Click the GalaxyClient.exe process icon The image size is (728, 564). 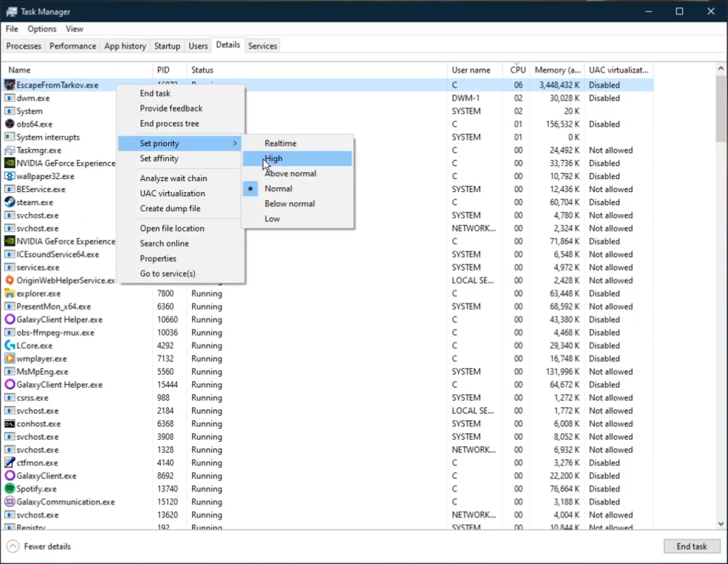pos(10,476)
